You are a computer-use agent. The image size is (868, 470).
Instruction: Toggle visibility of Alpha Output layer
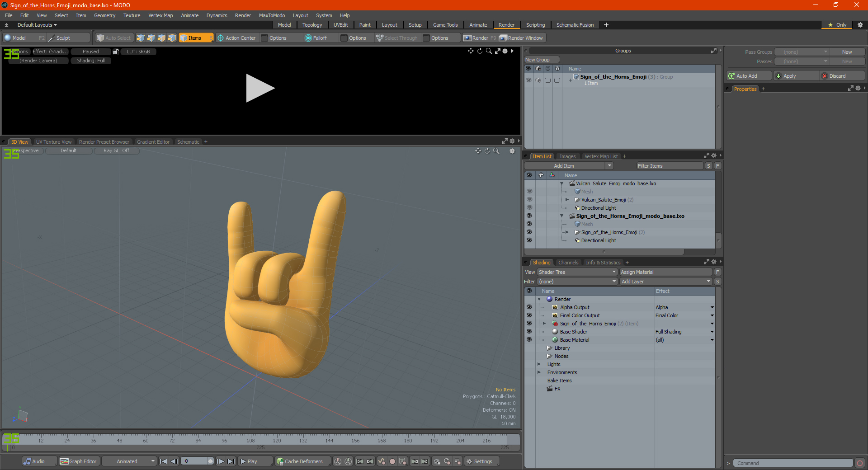coord(529,307)
